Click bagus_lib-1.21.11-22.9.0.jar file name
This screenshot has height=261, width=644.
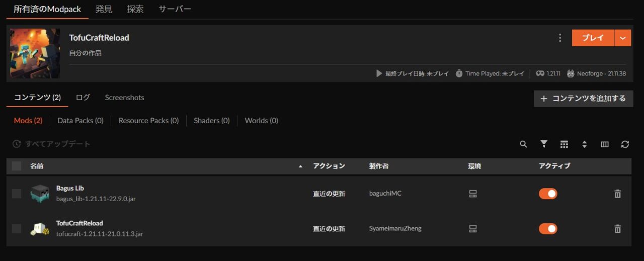[x=96, y=199]
